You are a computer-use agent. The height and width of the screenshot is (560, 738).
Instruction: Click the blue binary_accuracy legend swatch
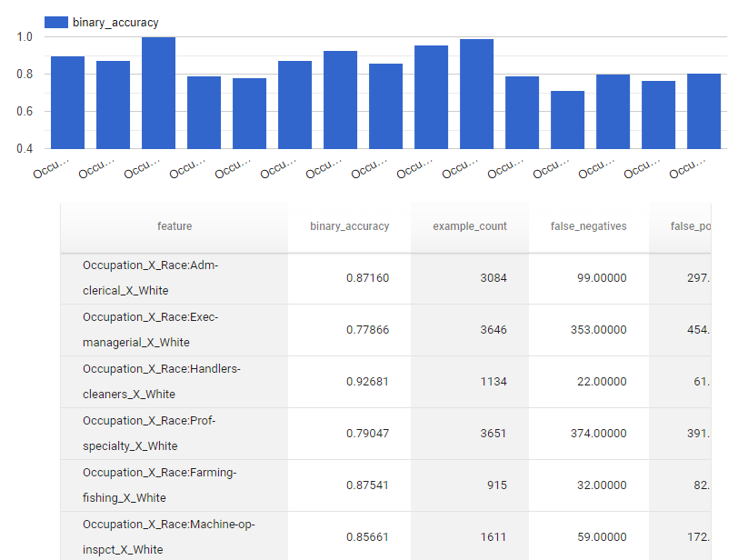pyautogui.click(x=56, y=22)
